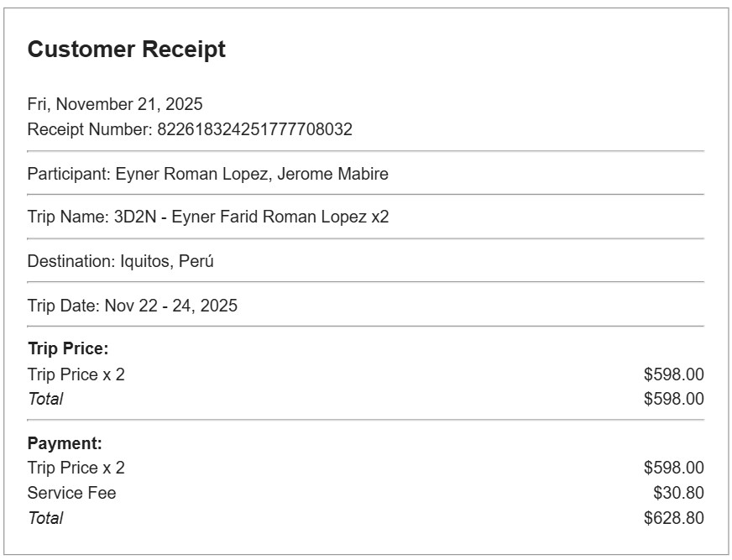Click the $30.80 service fee amount

678,494
